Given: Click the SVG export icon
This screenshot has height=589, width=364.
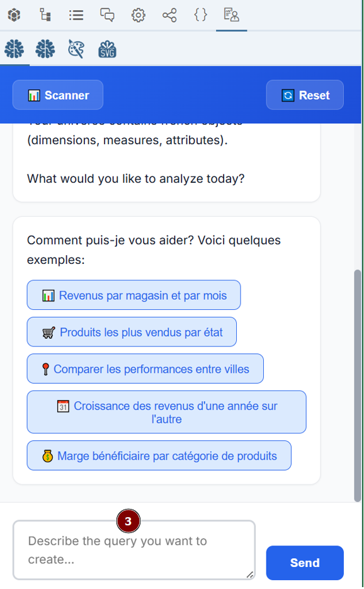Looking at the screenshot, I should [x=107, y=49].
